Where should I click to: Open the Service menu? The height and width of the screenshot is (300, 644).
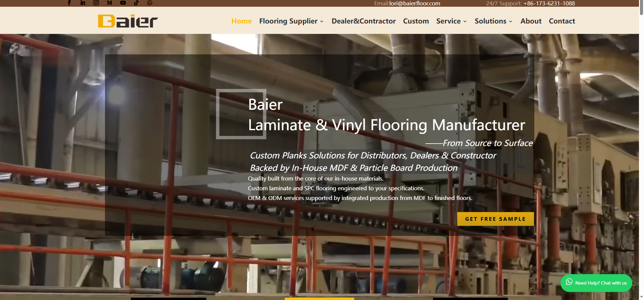(x=448, y=21)
